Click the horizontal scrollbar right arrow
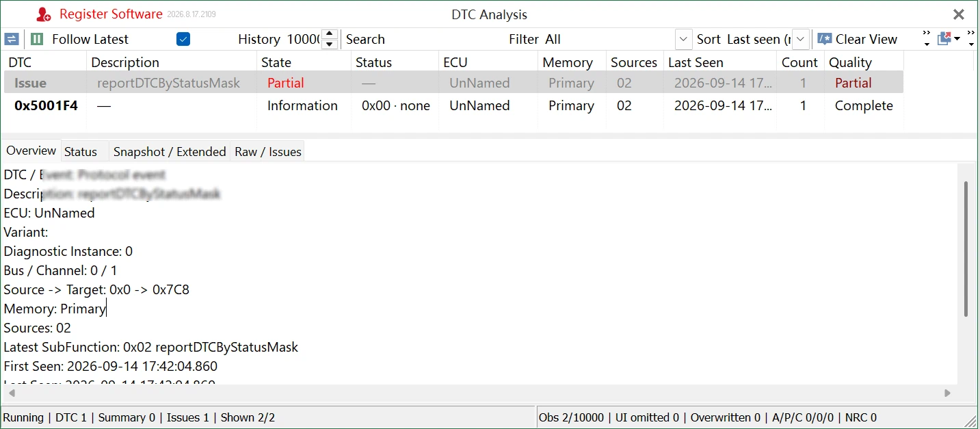The width and height of the screenshot is (980, 429). (x=947, y=393)
